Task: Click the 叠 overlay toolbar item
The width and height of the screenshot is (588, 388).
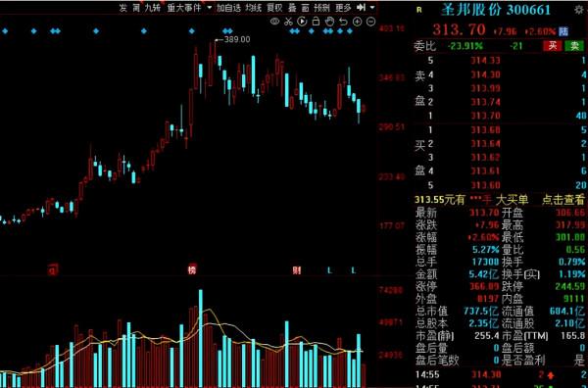Action: click(x=292, y=8)
